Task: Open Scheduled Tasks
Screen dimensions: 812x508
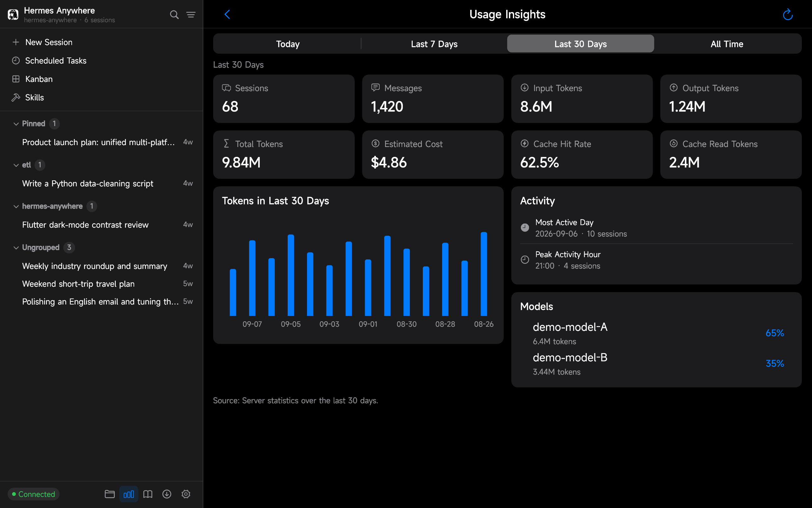Action: [x=101, y=61]
